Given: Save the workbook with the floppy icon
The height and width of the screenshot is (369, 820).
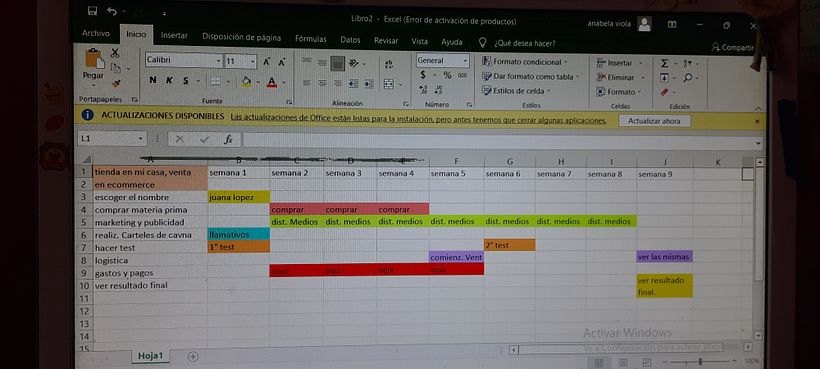Looking at the screenshot, I should [93, 10].
